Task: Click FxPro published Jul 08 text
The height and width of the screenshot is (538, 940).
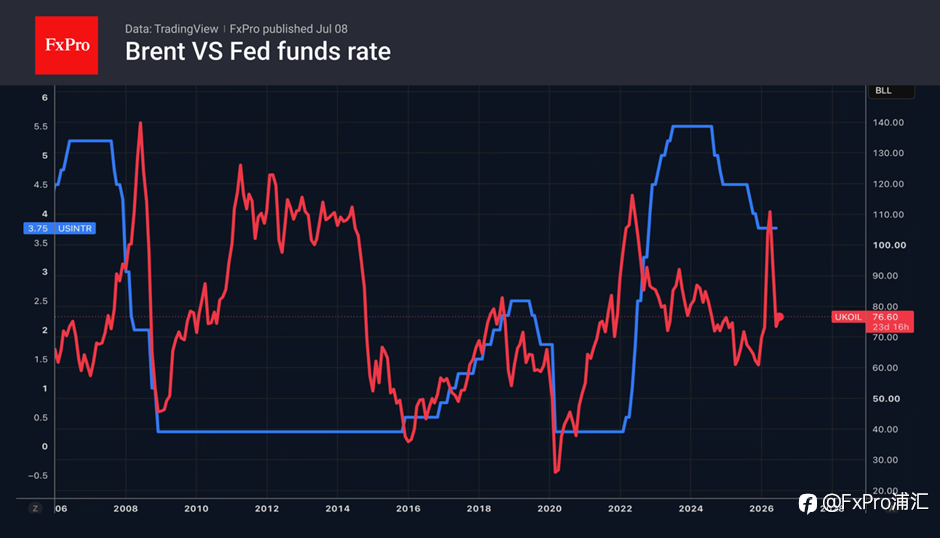Action: click(288, 29)
